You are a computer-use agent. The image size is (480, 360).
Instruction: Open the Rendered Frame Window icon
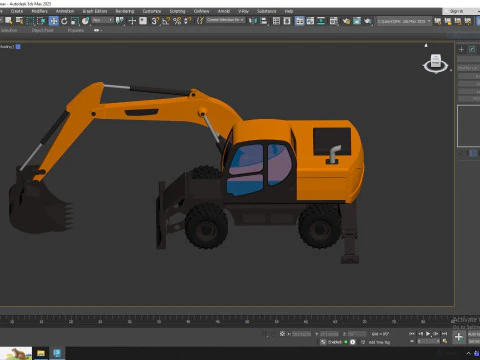click(357, 21)
